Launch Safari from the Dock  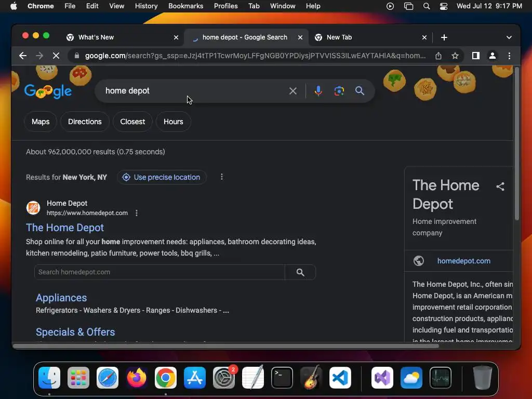click(x=108, y=378)
